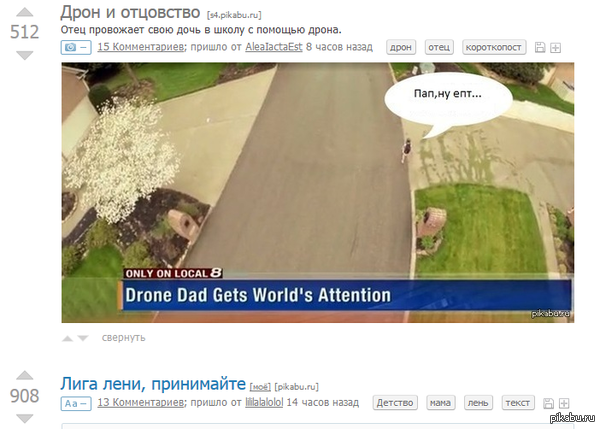Downvote the post 'Дрон и отцовство'
600x429 pixels.
point(25,55)
